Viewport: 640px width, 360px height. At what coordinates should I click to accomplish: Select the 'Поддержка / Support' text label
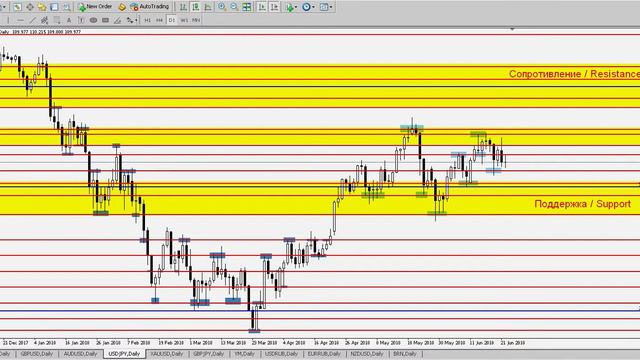click(x=582, y=204)
